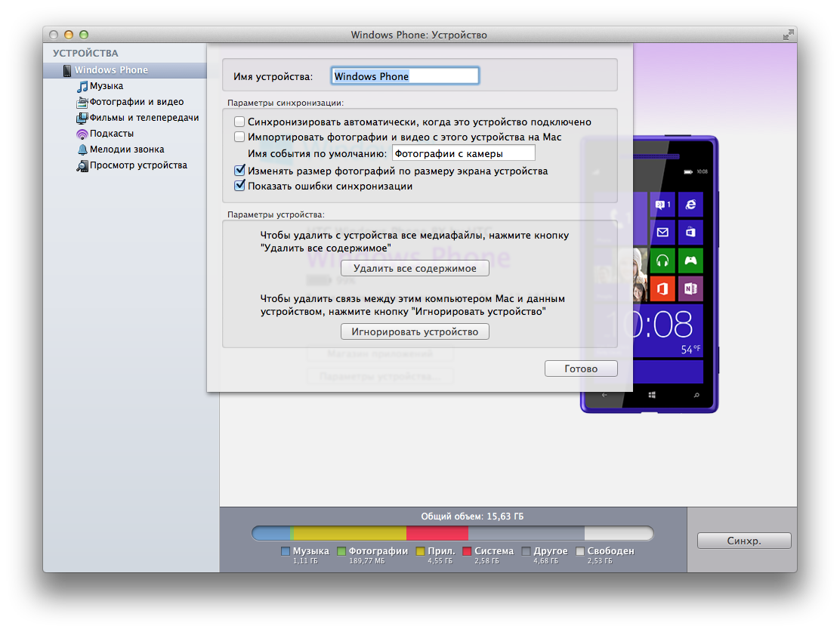Click the search button on phone
The image size is (840, 632).
(696, 395)
